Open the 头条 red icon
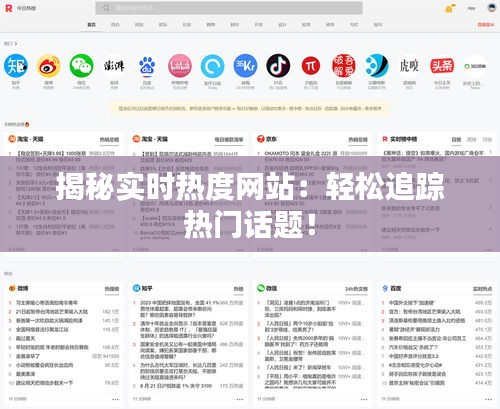Viewport: 500px width, 409px height. [x=442, y=66]
